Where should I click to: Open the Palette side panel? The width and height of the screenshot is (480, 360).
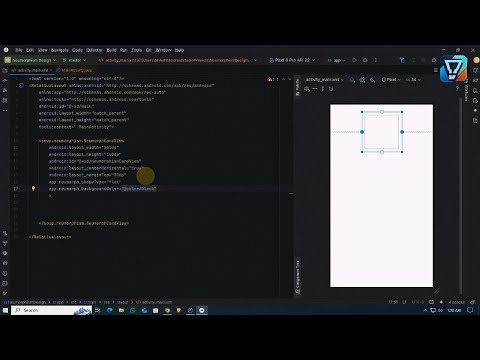pyautogui.click(x=298, y=88)
